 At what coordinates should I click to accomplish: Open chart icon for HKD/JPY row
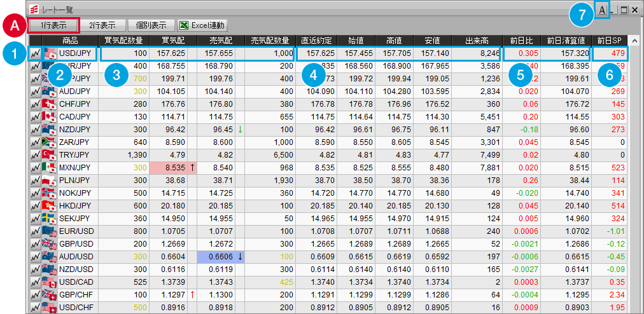coord(35,206)
